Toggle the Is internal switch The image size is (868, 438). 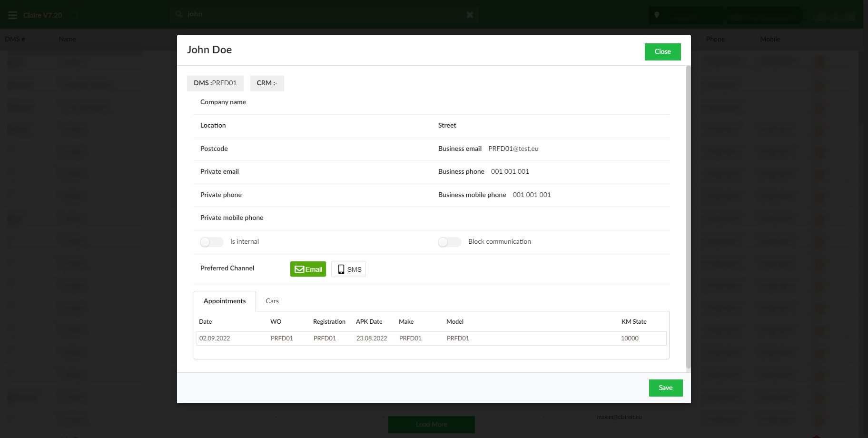pyautogui.click(x=212, y=242)
